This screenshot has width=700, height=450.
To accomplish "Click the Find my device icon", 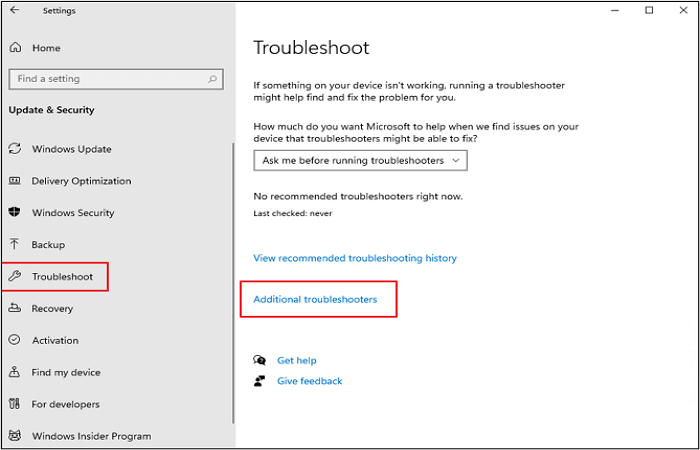I will click(15, 373).
